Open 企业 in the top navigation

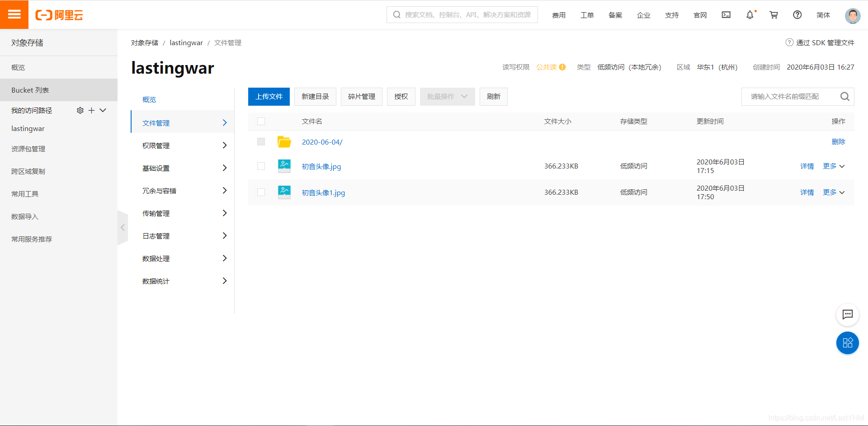point(643,15)
